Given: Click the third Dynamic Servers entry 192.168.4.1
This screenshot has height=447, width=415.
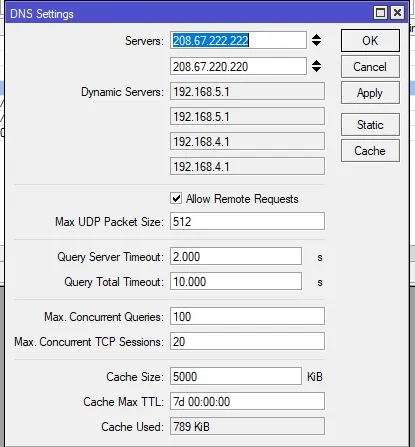Looking at the screenshot, I should point(247,141).
